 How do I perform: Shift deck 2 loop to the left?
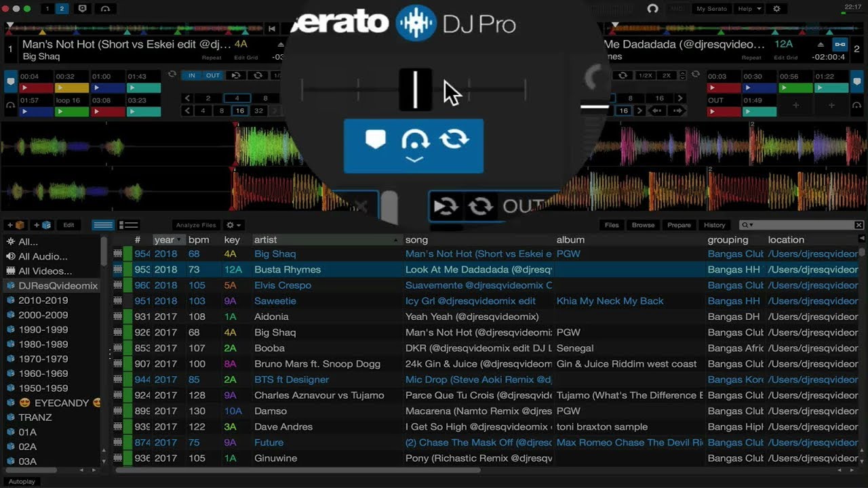coord(656,110)
